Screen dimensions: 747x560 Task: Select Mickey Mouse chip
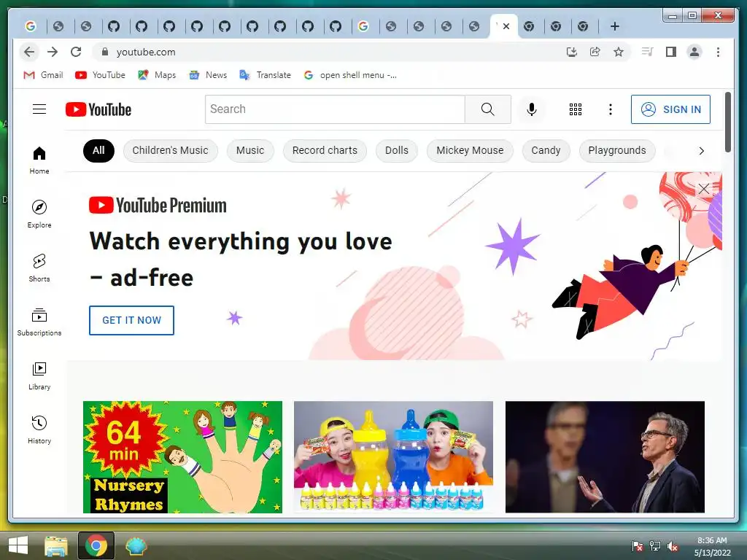(x=470, y=150)
